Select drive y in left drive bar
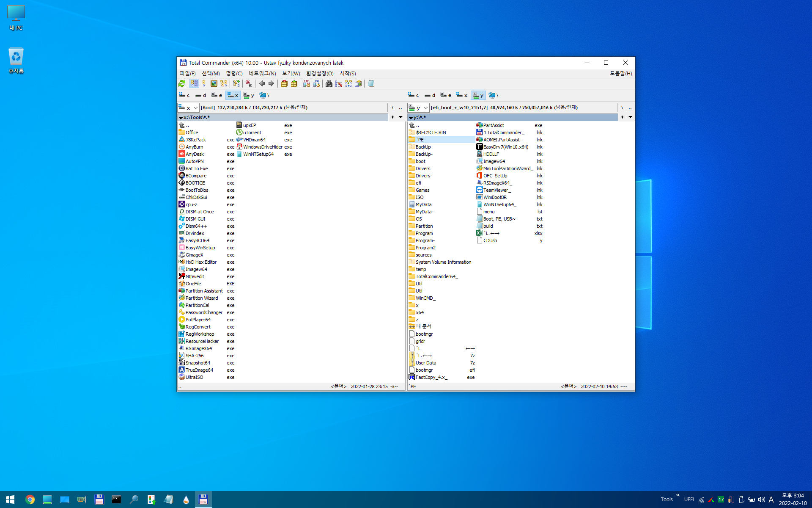812x508 pixels. pyautogui.click(x=249, y=95)
